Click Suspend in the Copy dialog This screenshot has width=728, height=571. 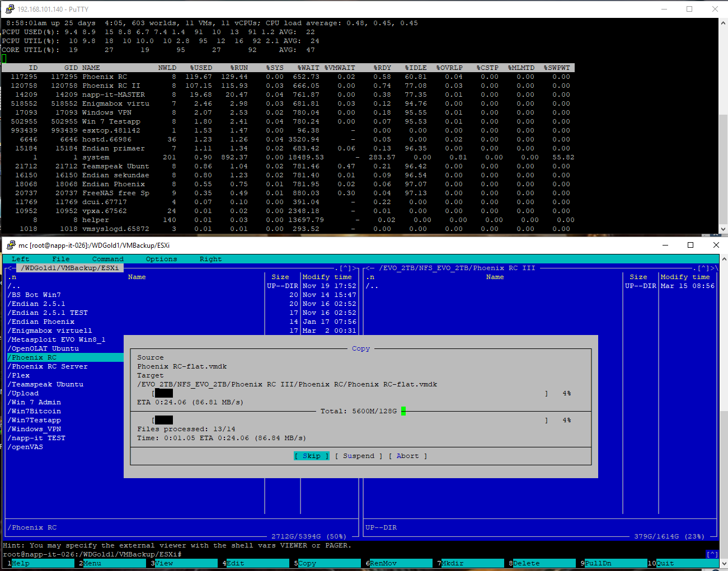pos(359,456)
